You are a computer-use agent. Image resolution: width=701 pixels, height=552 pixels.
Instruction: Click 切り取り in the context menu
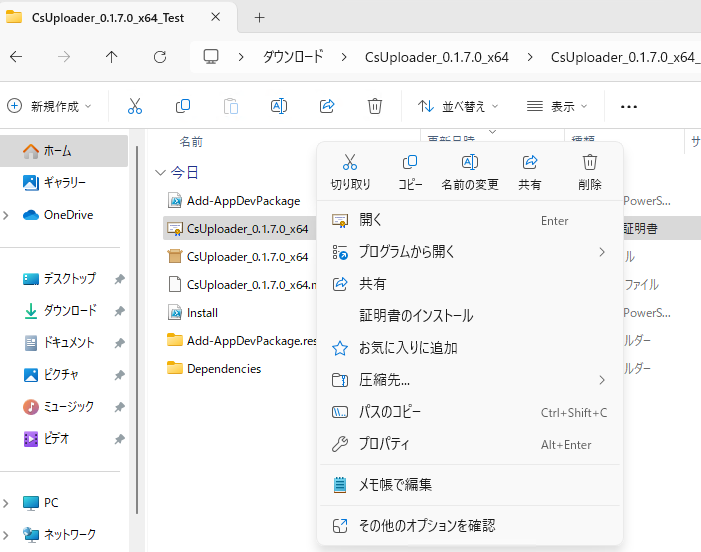point(350,173)
